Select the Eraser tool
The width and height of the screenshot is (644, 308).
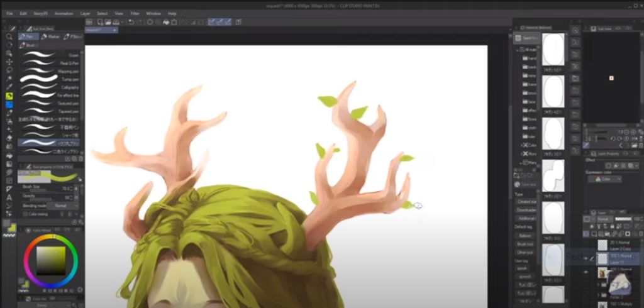[9, 138]
